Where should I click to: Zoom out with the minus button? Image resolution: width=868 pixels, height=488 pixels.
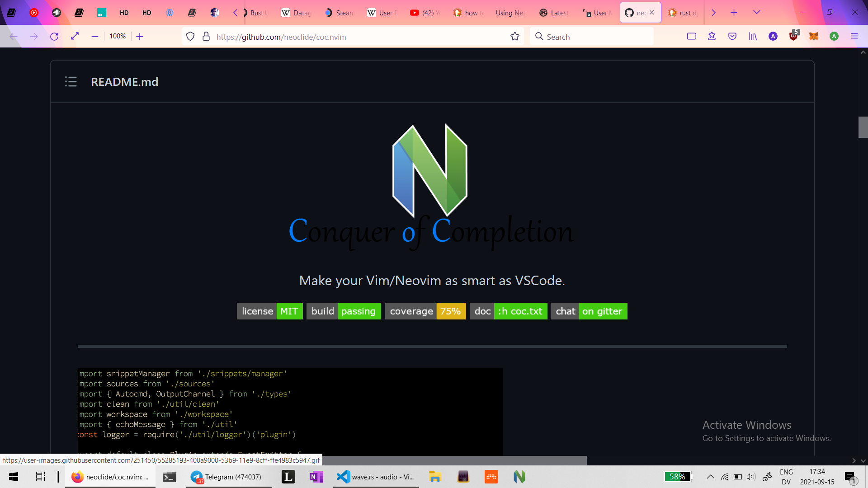pos(95,37)
